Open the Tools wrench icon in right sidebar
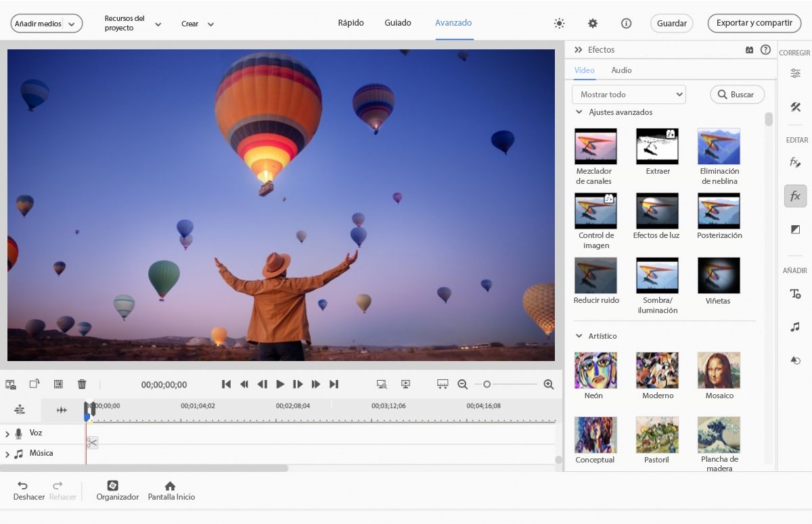Image resolution: width=812 pixels, height=524 pixels. pos(795,107)
